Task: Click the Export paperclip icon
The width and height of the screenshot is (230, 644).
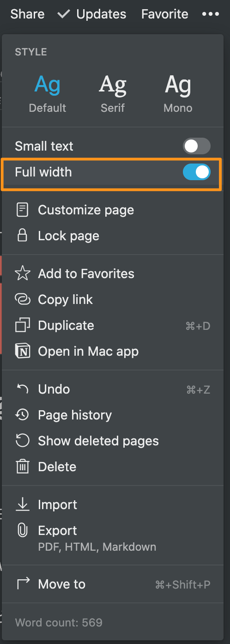Action: pos(22,530)
